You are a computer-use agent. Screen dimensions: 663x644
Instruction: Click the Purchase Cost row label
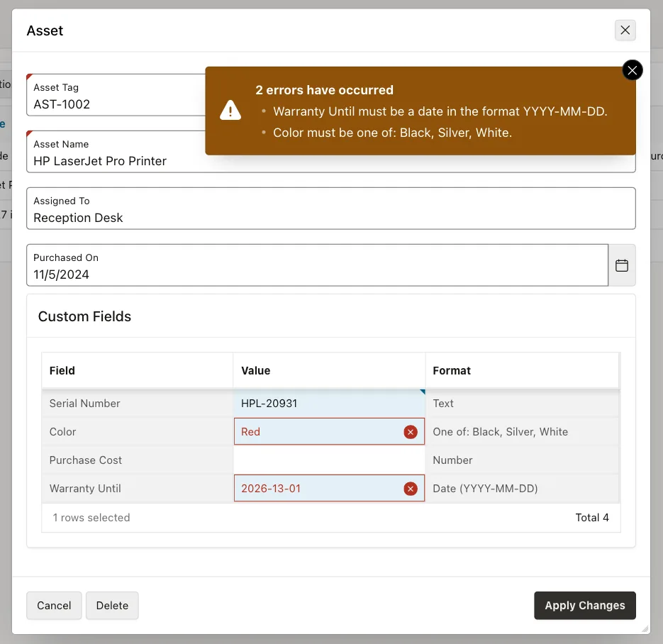(x=85, y=460)
